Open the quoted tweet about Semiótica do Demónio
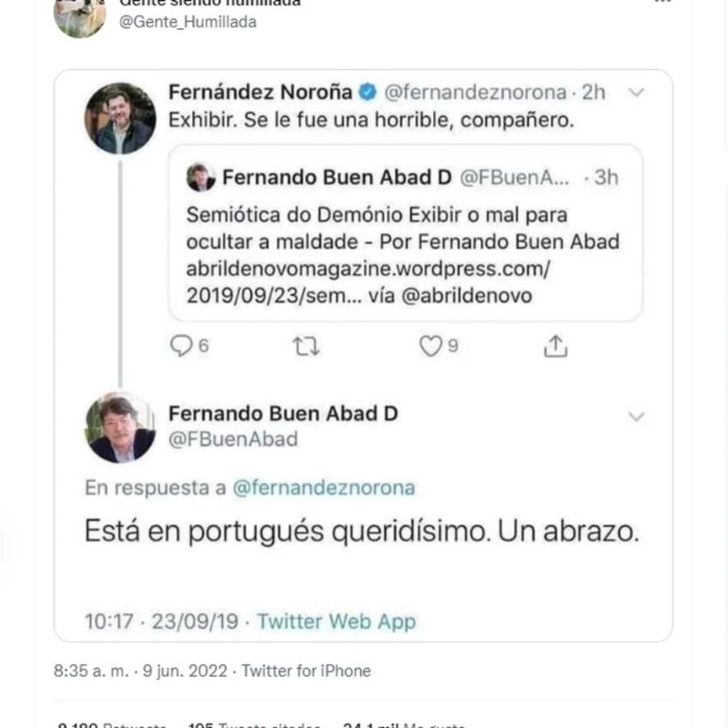 pos(405,241)
